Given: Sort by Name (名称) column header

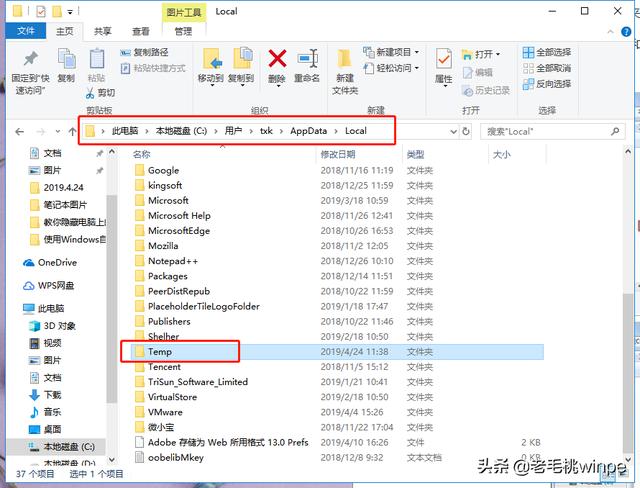Looking at the screenshot, I should pos(141,154).
